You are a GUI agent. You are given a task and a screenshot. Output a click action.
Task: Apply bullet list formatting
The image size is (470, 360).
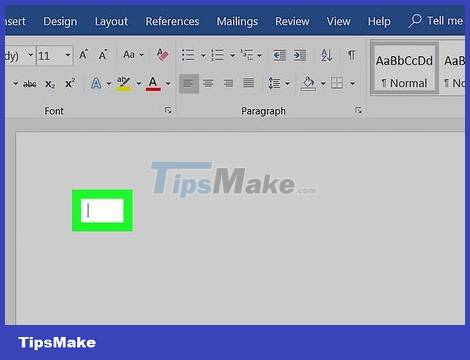(x=188, y=55)
